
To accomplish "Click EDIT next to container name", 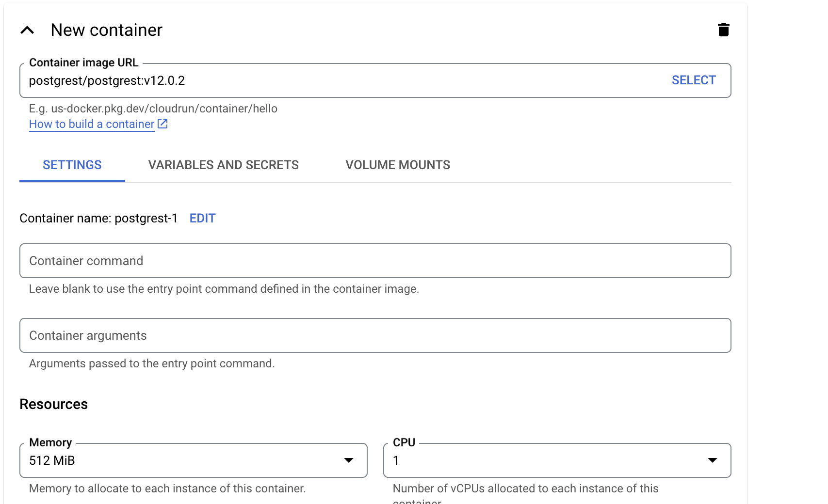I will [x=202, y=219].
